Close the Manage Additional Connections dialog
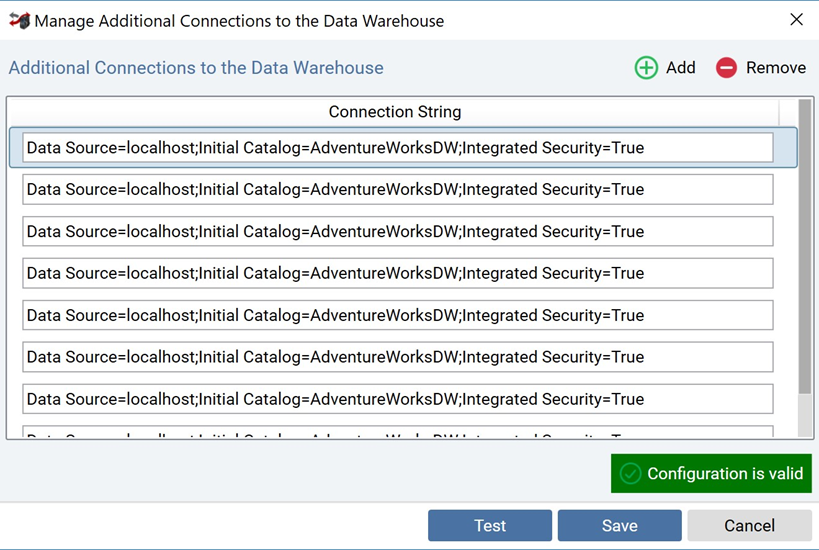This screenshot has height=550, width=819. pyautogui.click(x=796, y=20)
